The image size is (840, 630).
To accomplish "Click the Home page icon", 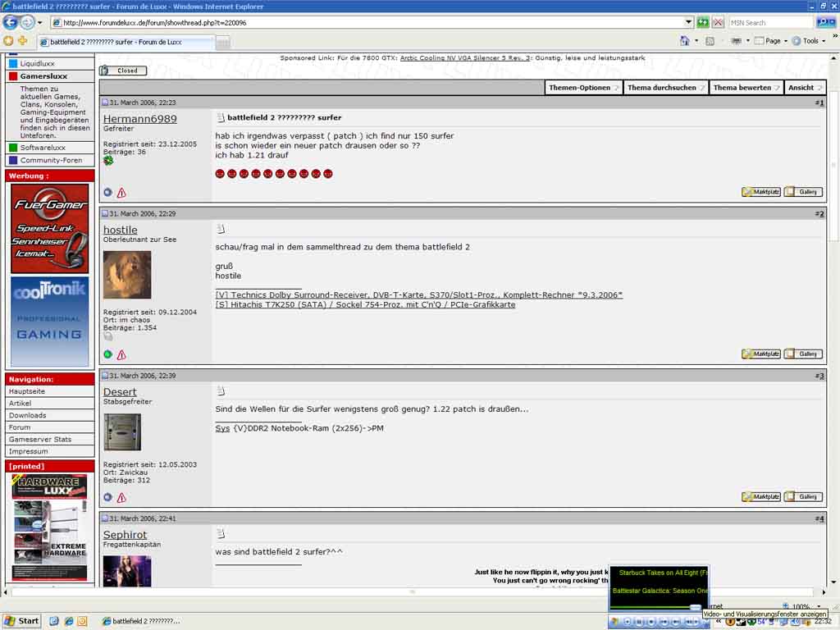I will tap(685, 41).
